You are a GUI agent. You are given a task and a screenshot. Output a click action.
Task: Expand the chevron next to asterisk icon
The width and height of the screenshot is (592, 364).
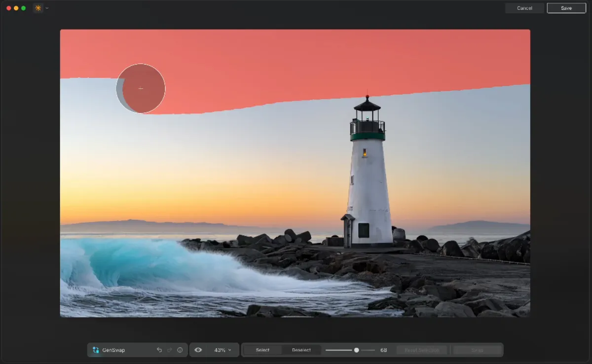click(47, 8)
